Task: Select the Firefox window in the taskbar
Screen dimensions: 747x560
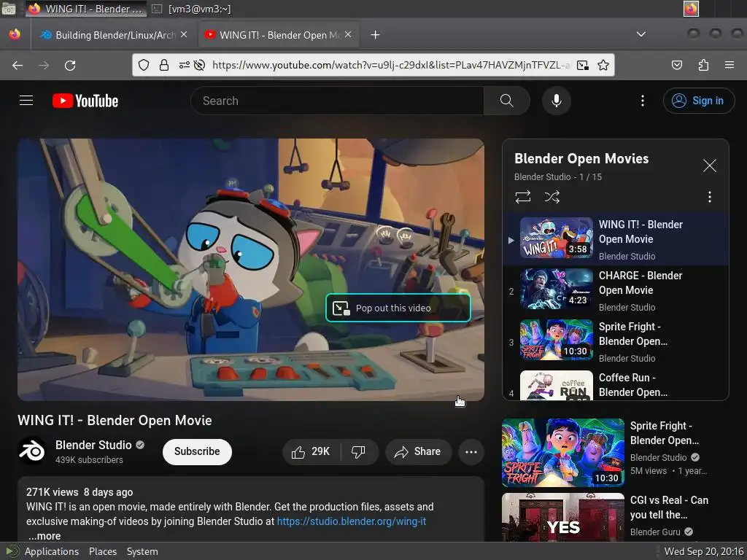Action: coord(86,9)
